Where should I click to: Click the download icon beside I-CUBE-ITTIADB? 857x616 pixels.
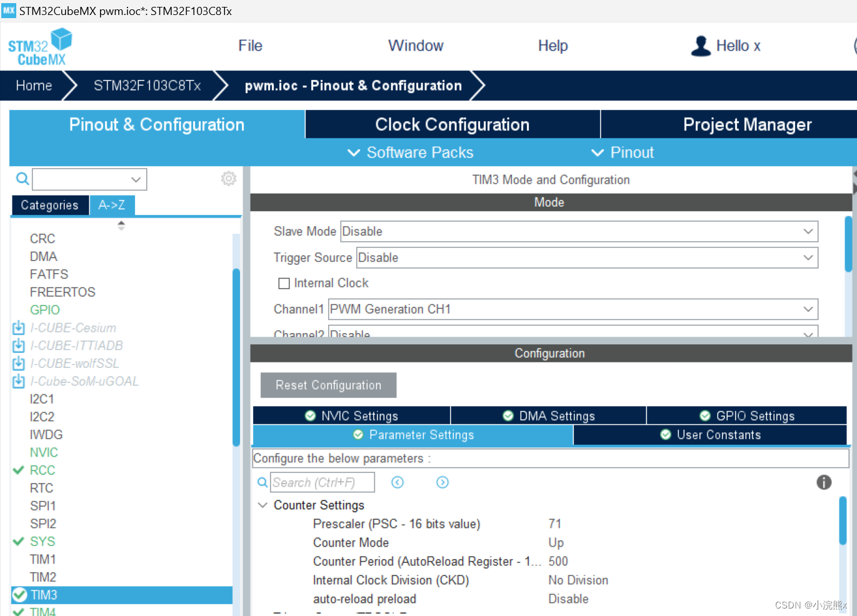[x=19, y=345]
